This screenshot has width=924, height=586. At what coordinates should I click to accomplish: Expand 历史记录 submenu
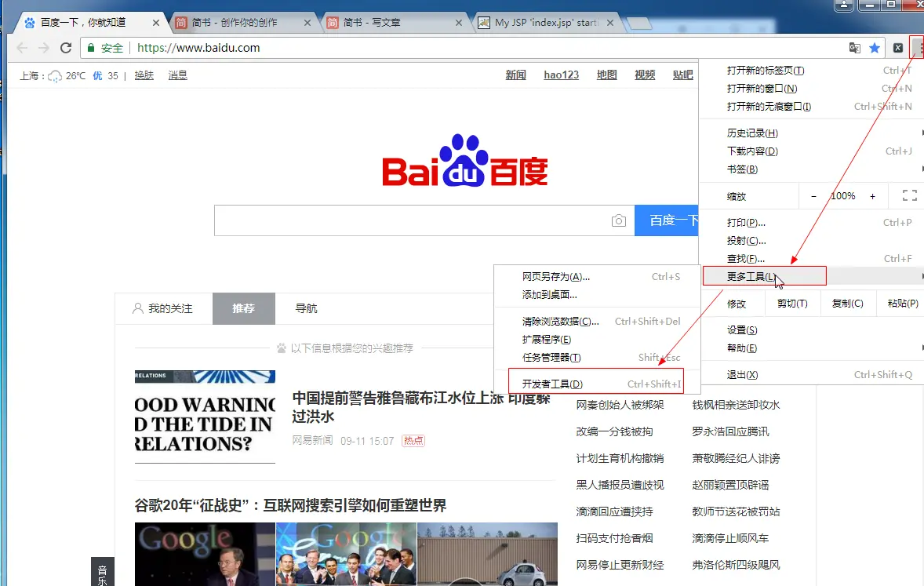pos(812,133)
